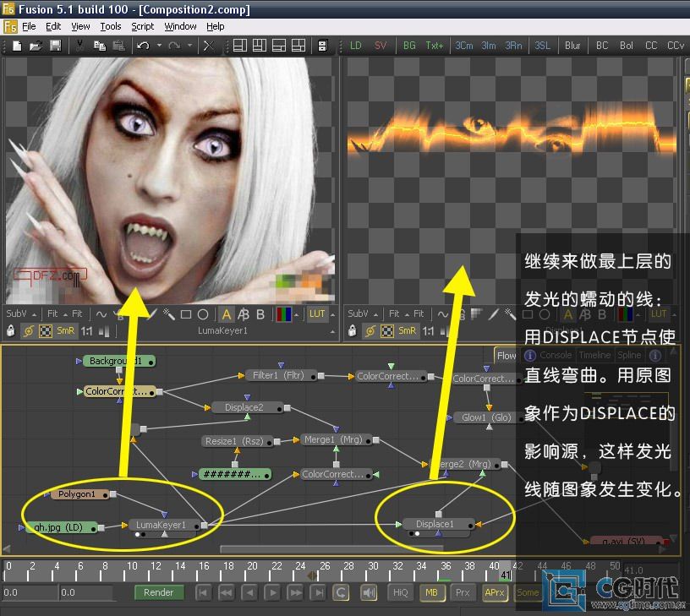Click the waveform curve icon in left viewer
The height and width of the screenshot is (616, 690).
click(101, 314)
